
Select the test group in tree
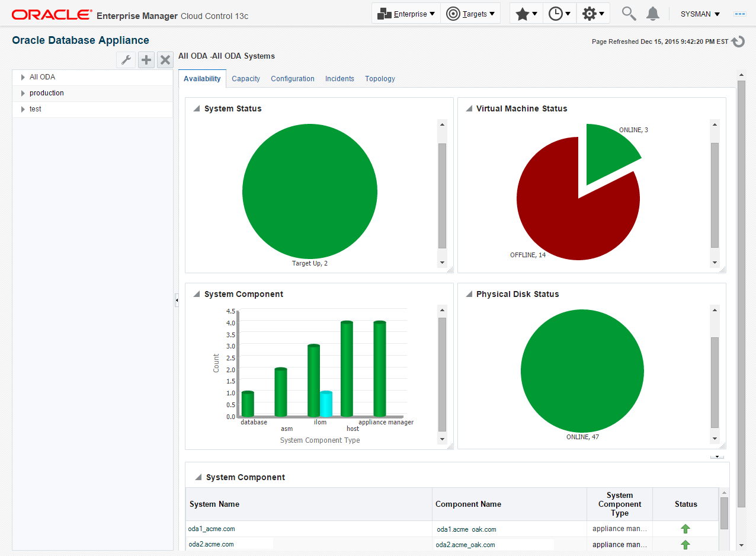(x=36, y=109)
